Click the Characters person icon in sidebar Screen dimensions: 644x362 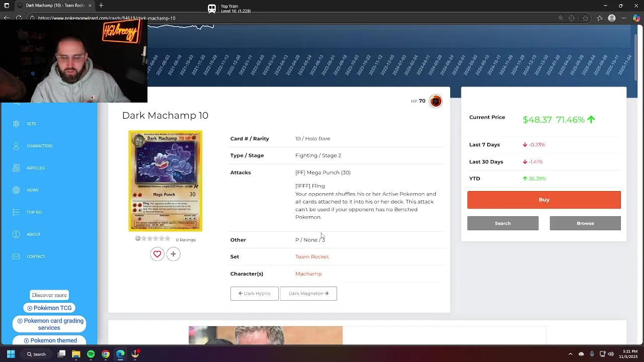pos(16,146)
